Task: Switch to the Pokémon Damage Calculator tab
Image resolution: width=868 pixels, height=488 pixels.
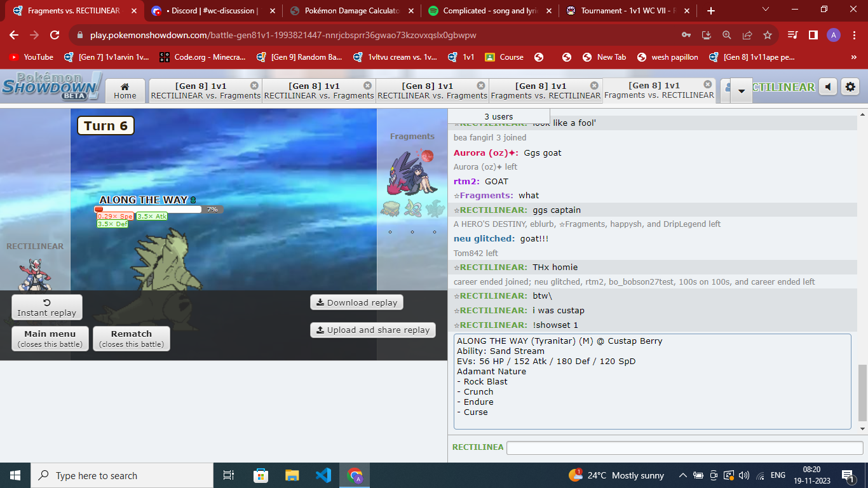Action: click(351, 11)
